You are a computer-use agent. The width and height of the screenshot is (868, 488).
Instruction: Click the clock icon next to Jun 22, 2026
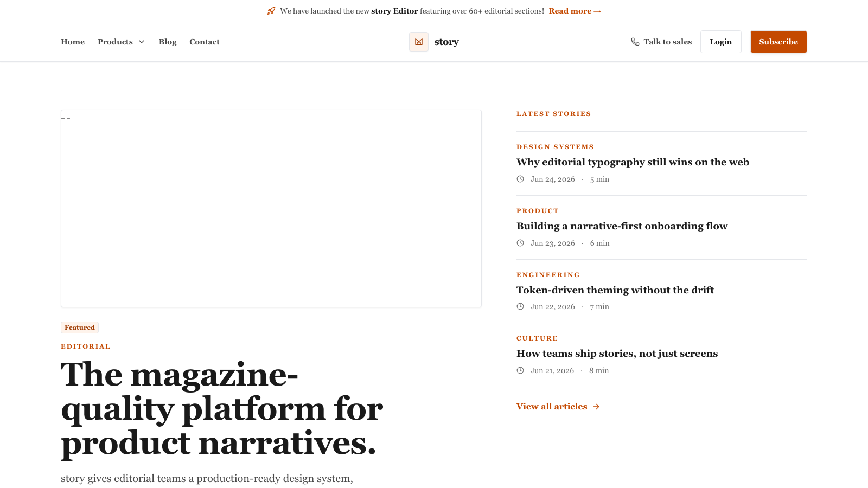520,306
